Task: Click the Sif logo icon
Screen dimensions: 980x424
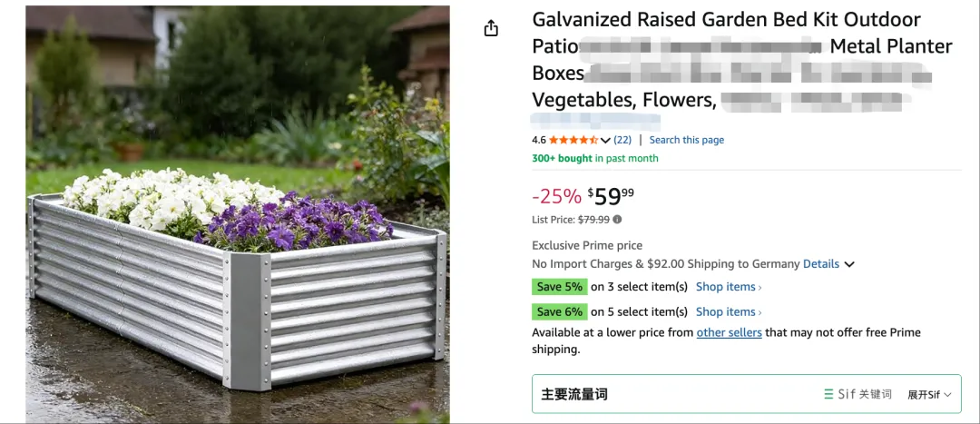Action: coord(828,394)
